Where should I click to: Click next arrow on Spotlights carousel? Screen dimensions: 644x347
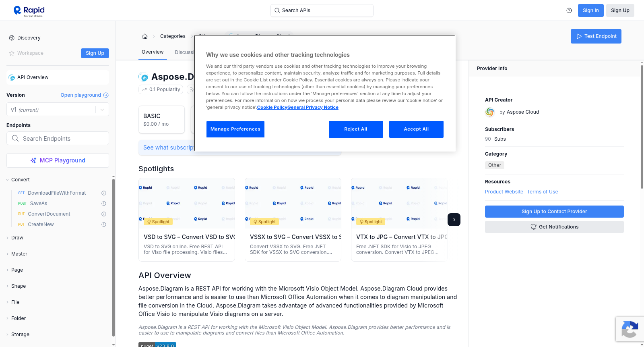tap(454, 220)
